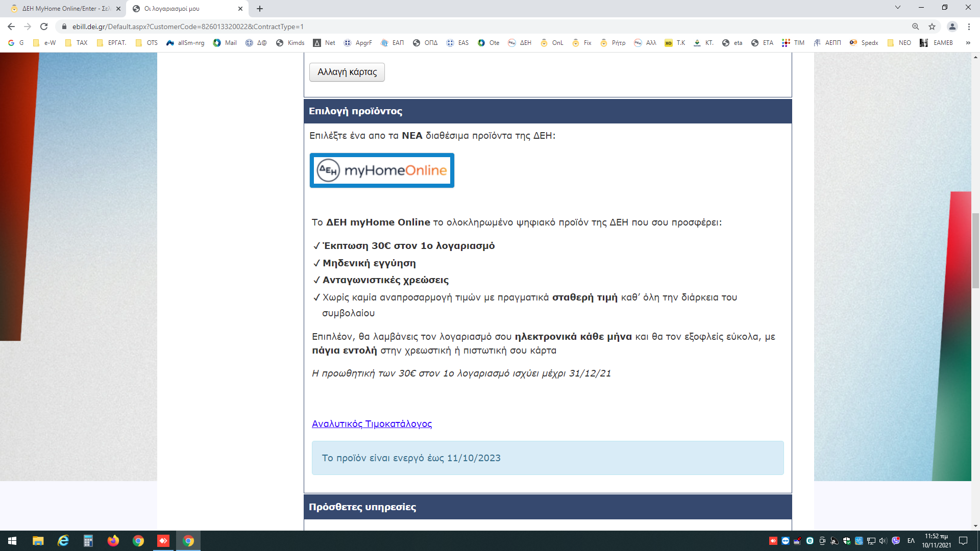The image size is (980, 551).
Task: Select the myHomeOnline product logo
Action: (x=382, y=170)
